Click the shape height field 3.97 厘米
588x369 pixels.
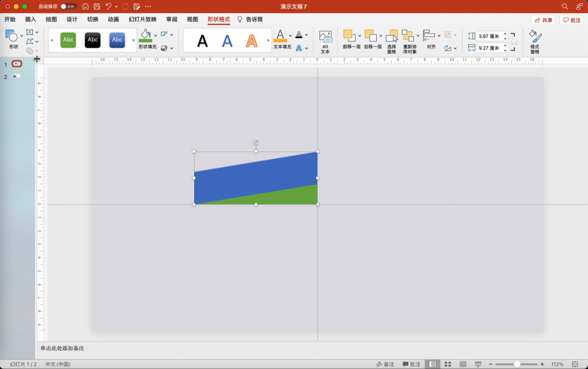coord(488,36)
